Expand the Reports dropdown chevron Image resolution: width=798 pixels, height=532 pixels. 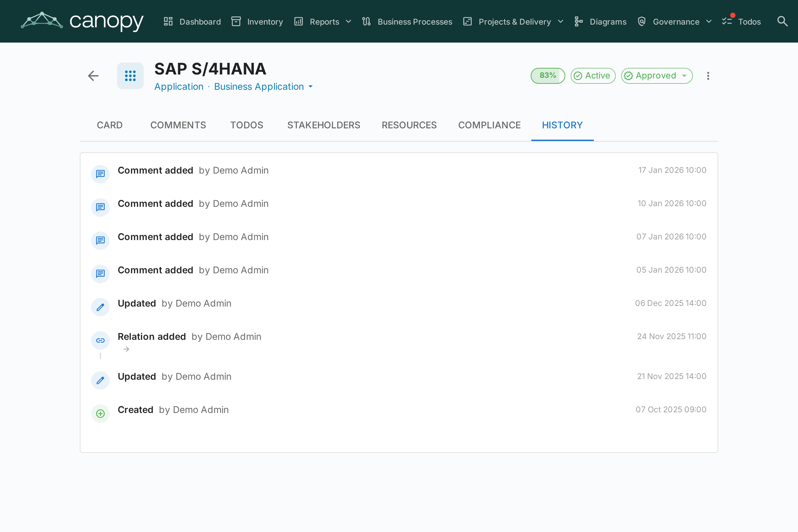click(x=348, y=21)
